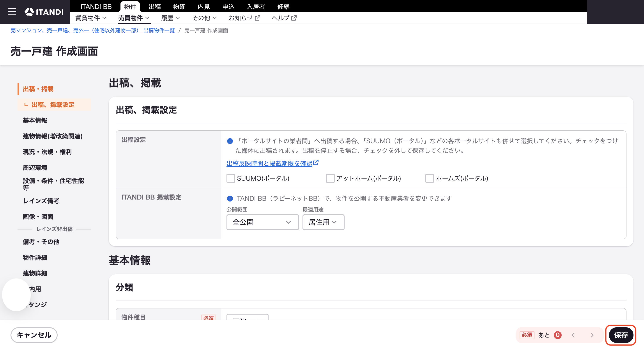
Task: Click the info icon in ITANDI BB 掲載設定
Action: click(230, 198)
